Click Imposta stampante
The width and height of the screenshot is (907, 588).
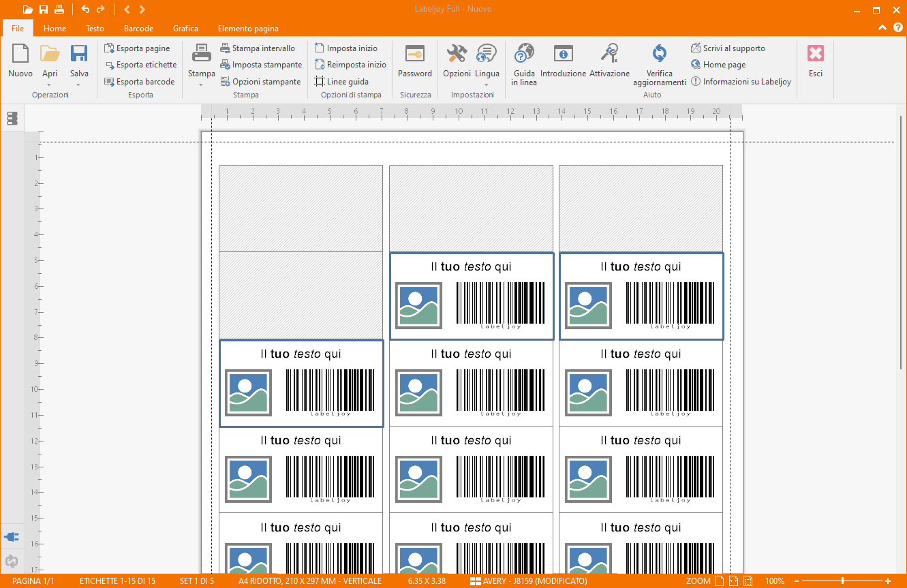tap(261, 65)
